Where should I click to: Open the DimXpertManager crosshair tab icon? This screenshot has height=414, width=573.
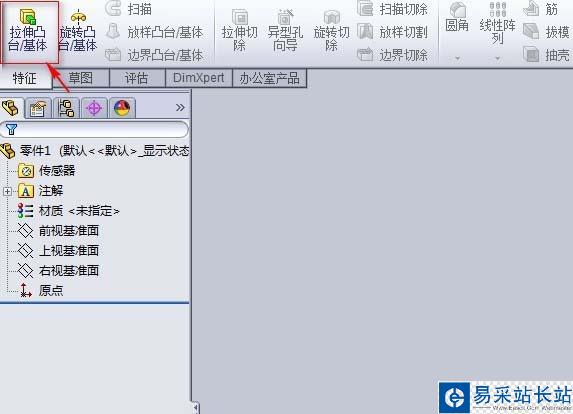tap(94, 108)
